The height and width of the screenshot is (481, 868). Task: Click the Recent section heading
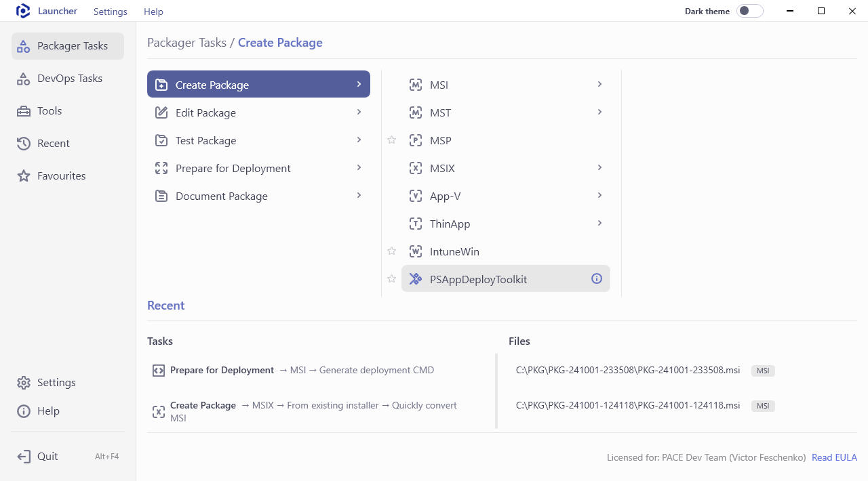[x=166, y=306]
